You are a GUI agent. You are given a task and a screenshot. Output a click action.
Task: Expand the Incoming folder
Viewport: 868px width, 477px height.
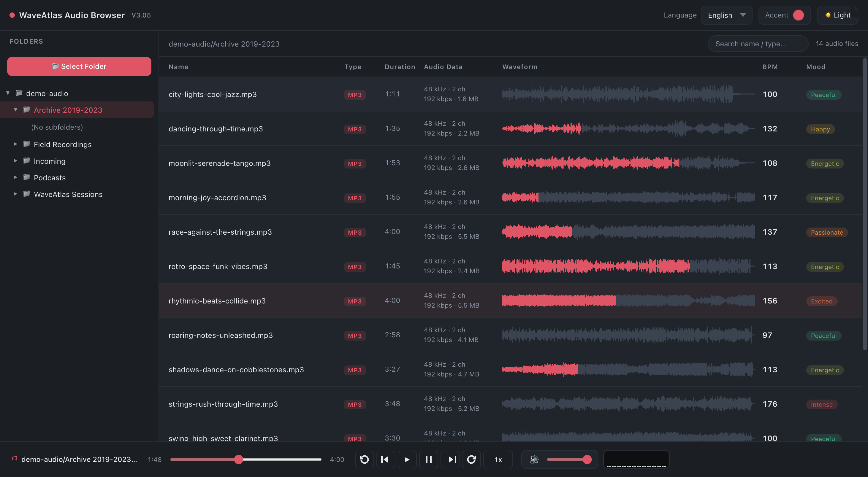coord(15,161)
